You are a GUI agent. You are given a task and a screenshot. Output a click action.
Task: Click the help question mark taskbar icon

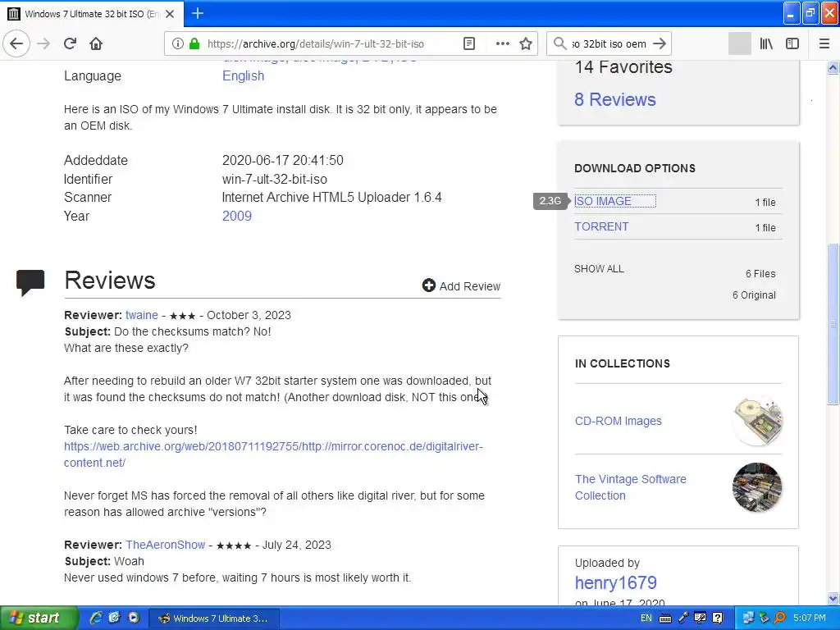(x=718, y=619)
